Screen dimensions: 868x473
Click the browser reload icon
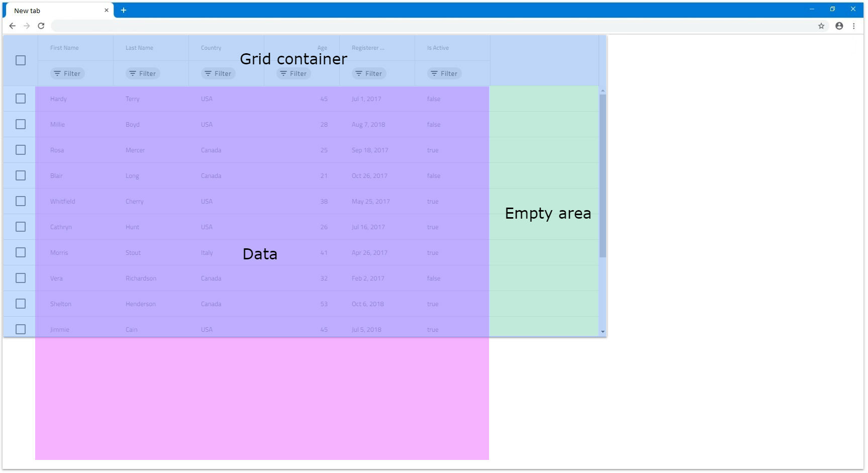click(41, 26)
